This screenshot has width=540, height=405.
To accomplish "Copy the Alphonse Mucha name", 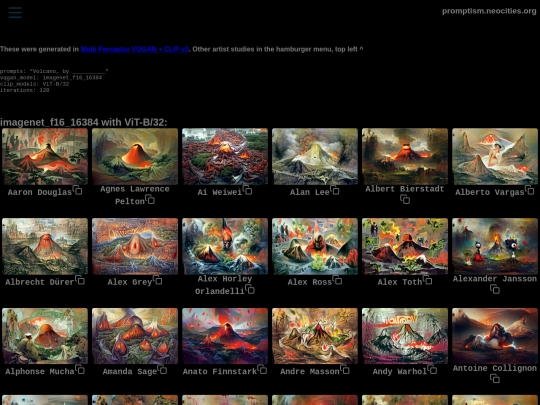I will coord(80,370).
